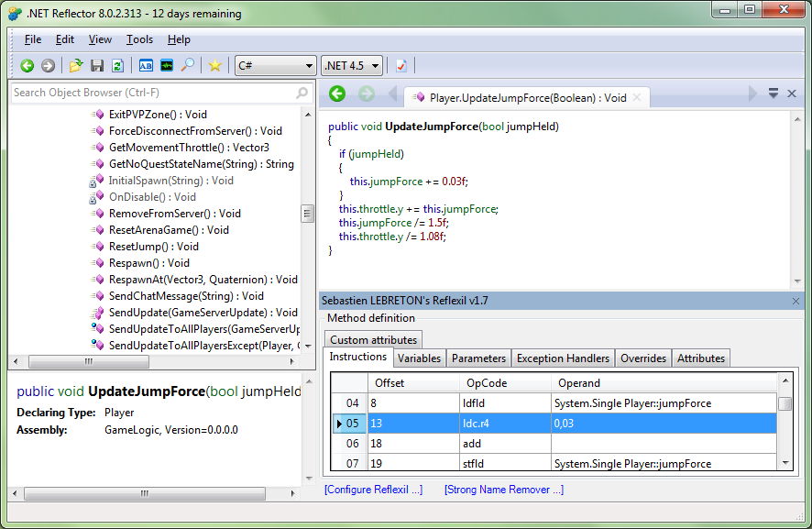Open Search with the magnifier toolbar icon
The image size is (812, 529).
pyautogui.click(x=188, y=65)
